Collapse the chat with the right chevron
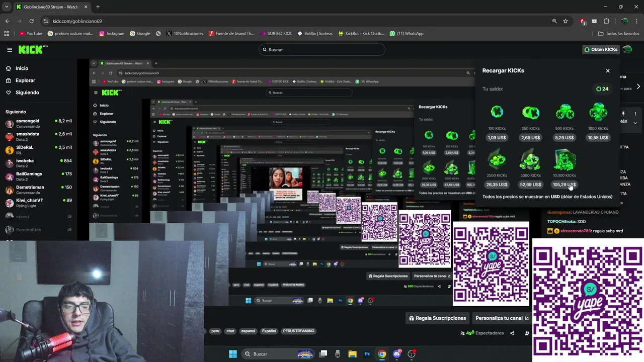 tap(638, 86)
